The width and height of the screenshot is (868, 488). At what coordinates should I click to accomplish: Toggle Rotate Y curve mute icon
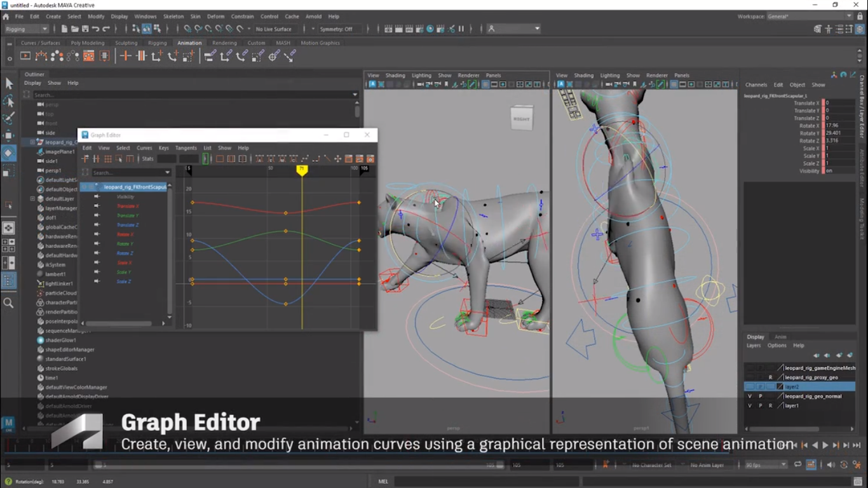pyautogui.click(x=97, y=243)
